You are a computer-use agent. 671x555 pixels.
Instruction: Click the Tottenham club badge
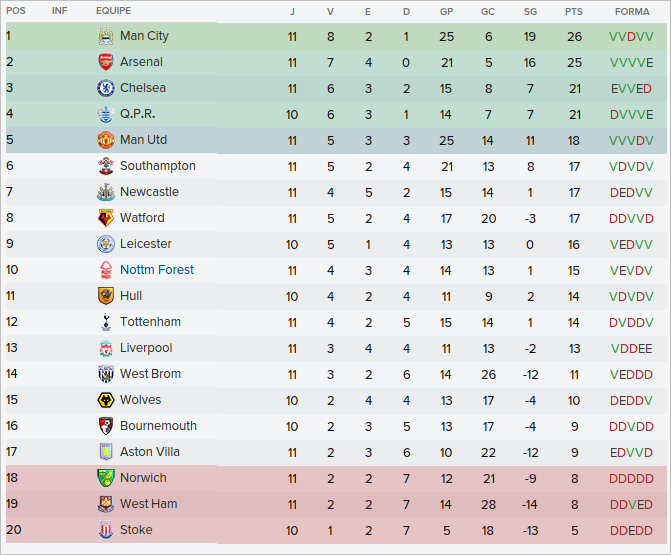(106, 322)
